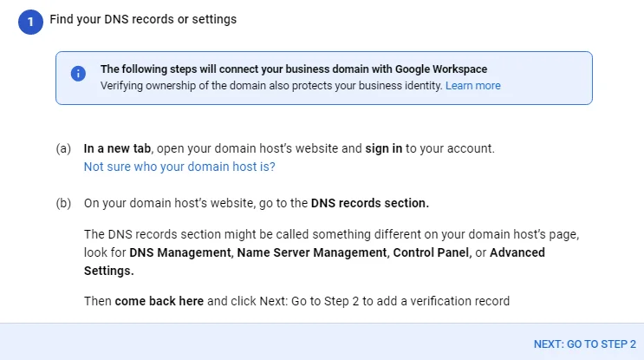Click the bold "DNS records section." text
Viewport: 644px width, 360px height.
tap(369, 203)
